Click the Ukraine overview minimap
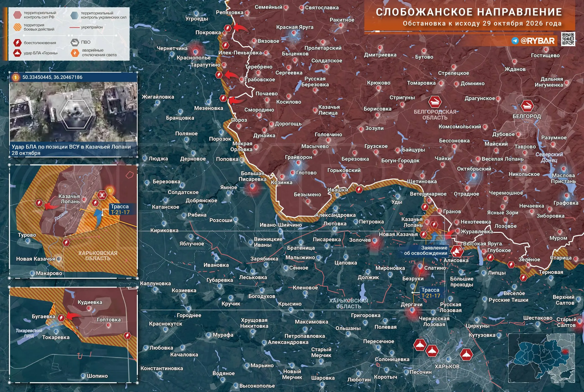 (x=542, y=358)
